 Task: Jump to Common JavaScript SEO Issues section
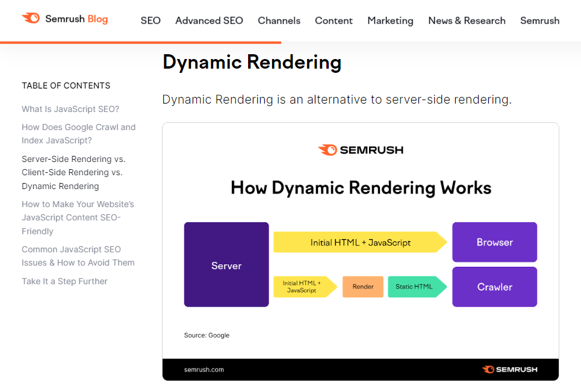click(78, 256)
